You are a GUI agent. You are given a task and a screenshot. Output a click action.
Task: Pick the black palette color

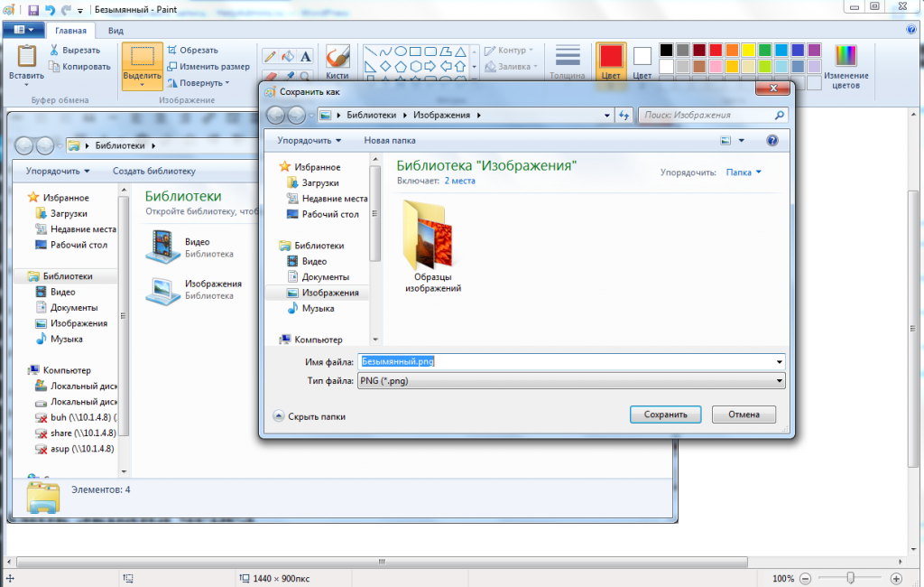tap(667, 51)
